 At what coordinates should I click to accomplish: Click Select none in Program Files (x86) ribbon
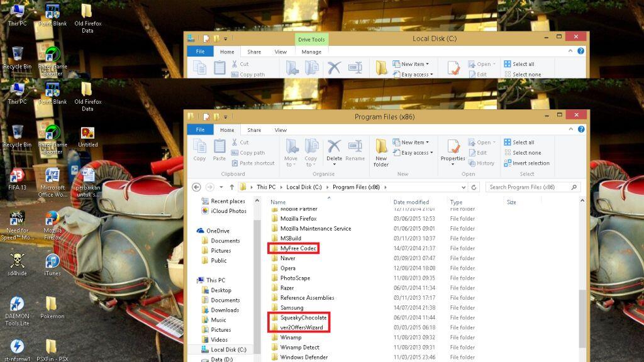pyautogui.click(x=523, y=153)
